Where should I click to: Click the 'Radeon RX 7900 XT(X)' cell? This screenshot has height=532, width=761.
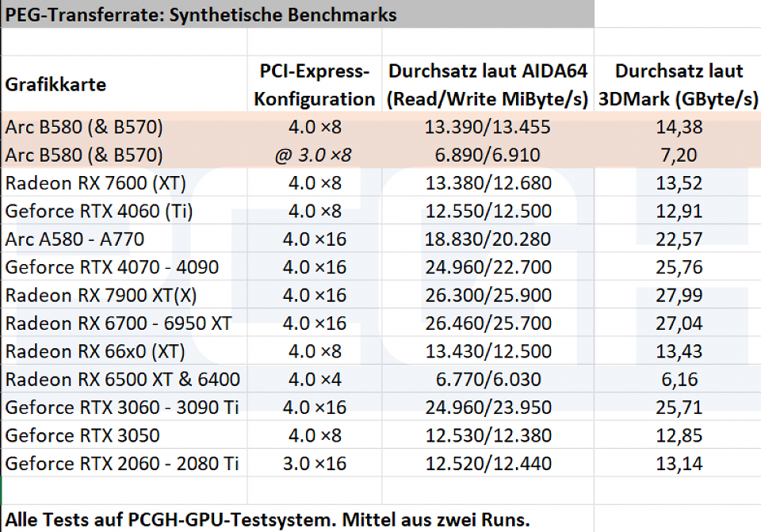point(124,295)
